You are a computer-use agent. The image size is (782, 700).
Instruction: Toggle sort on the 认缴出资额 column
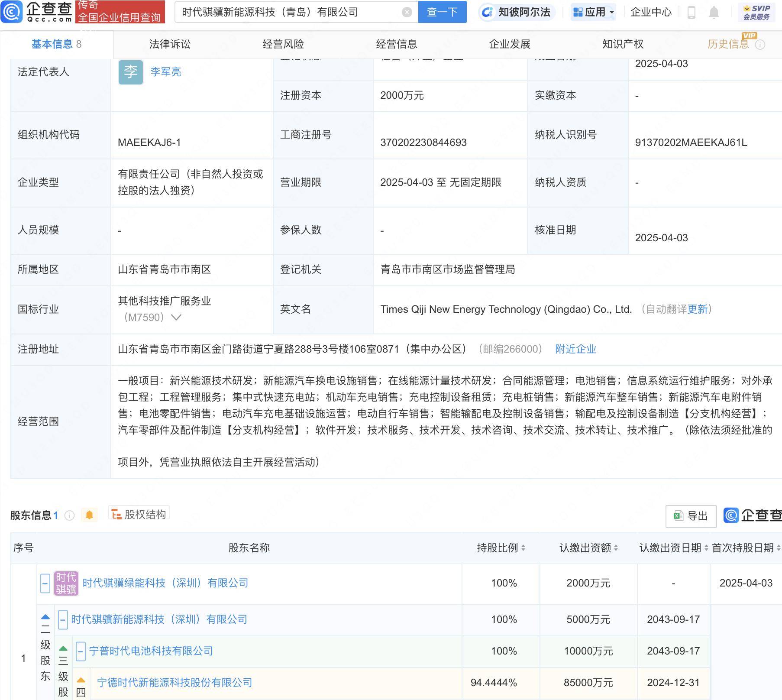point(617,548)
